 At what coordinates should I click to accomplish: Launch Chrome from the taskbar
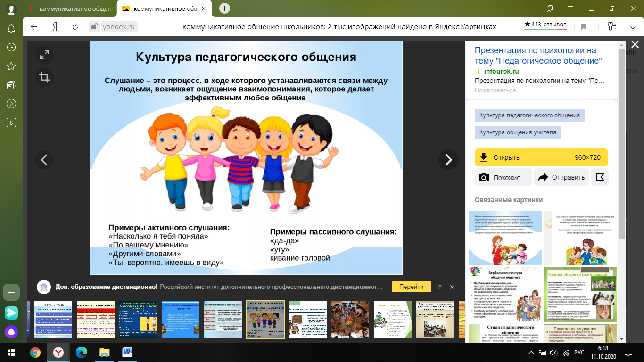35,352
